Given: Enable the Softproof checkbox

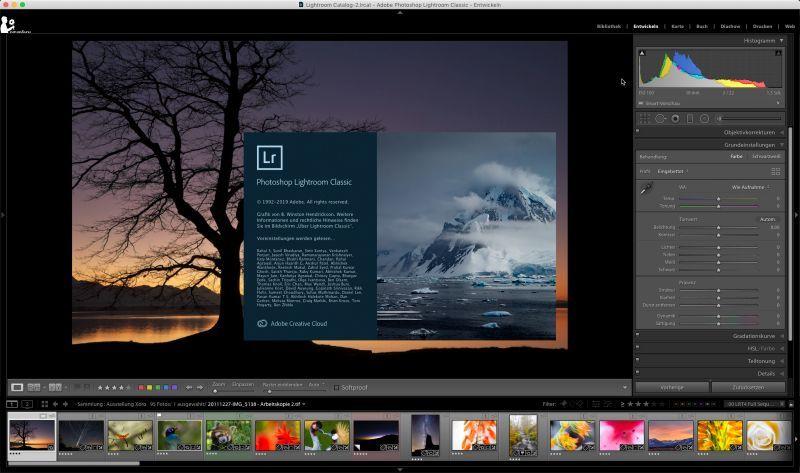Looking at the screenshot, I should tap(336, 387).
